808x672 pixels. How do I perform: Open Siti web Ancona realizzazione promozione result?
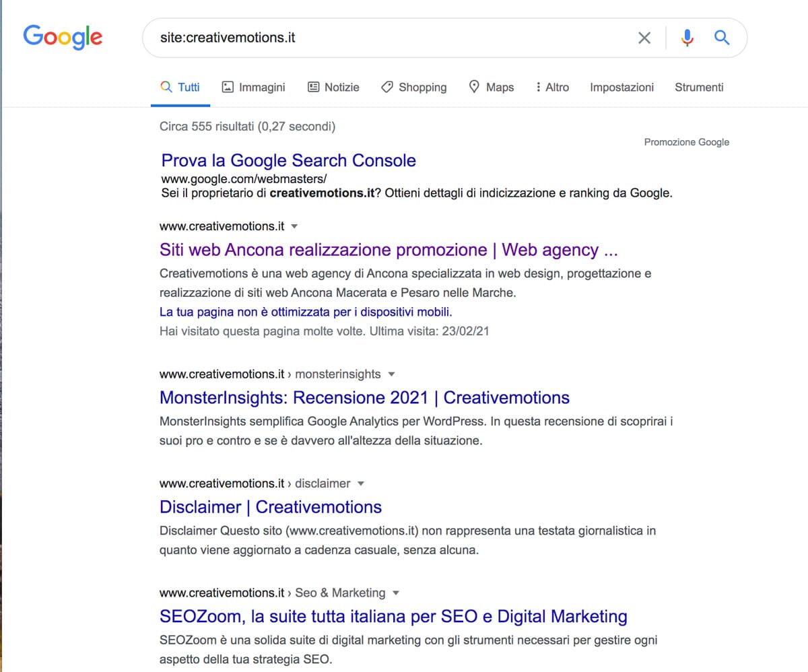(x=389, y=250)
